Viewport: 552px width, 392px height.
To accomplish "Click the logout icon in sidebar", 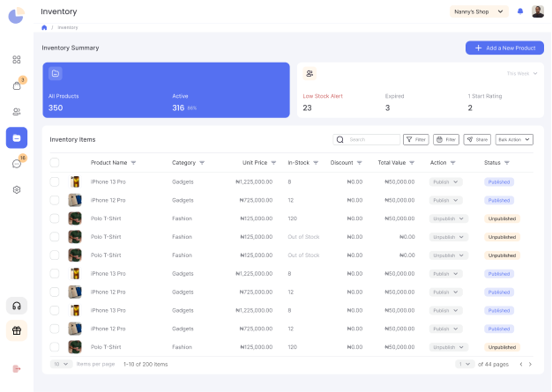I will 17,368.
